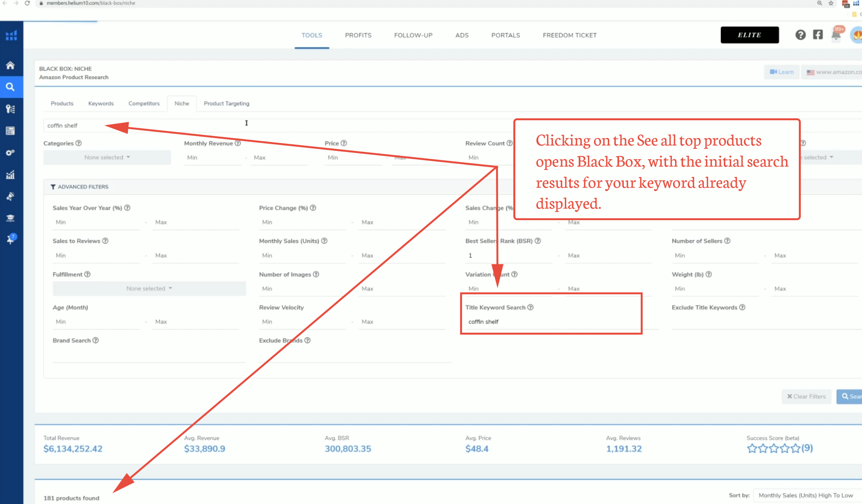This screenshot has height=504, width=862.
Task: Click the Clear Filters button
Action: tap(806, 396)
